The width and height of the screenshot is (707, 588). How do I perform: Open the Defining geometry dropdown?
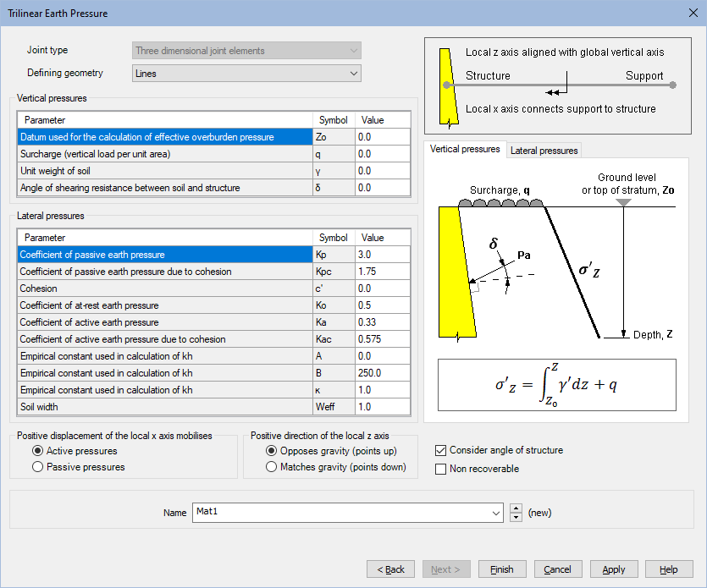click(x=246, y=74)
